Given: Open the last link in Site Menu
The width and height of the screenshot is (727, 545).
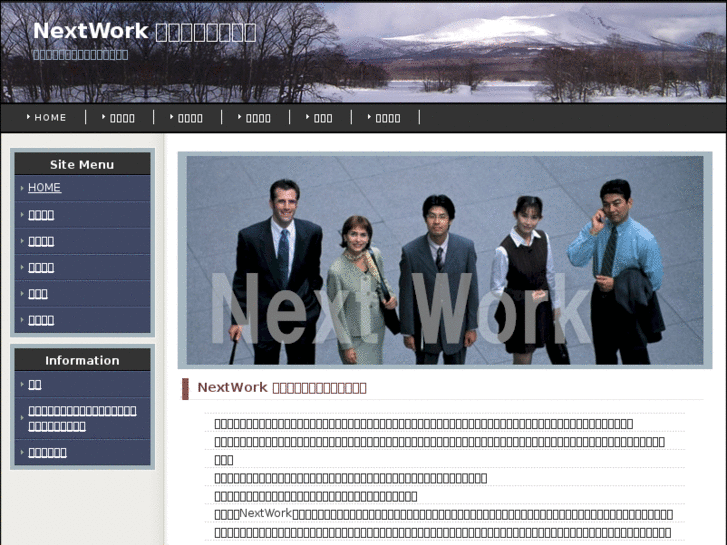Looking at the screenshot, I should tap(41, 321).
